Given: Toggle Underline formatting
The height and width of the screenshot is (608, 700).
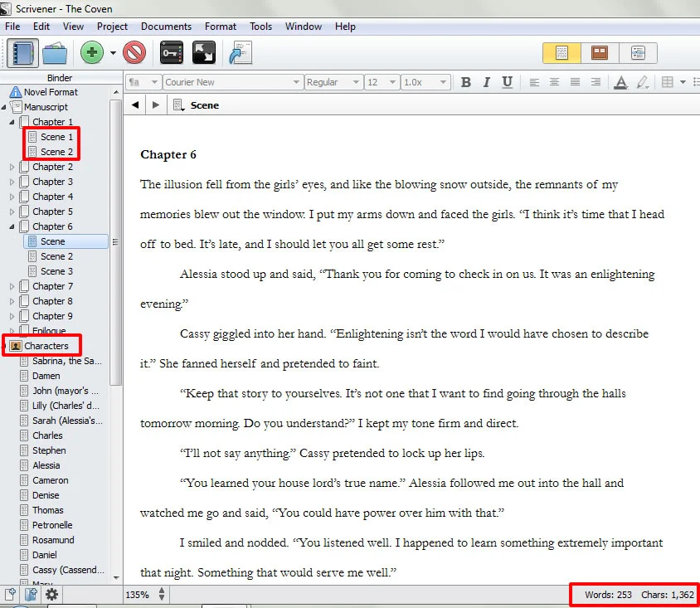Looking at the screenshot, I should (x=507, y=82).
